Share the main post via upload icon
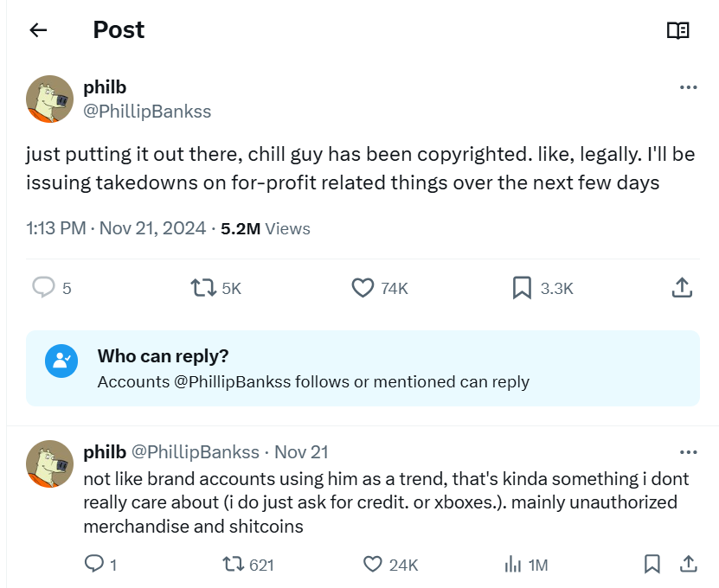The width and height of the screenshot is (719, 588). point(682,287)
